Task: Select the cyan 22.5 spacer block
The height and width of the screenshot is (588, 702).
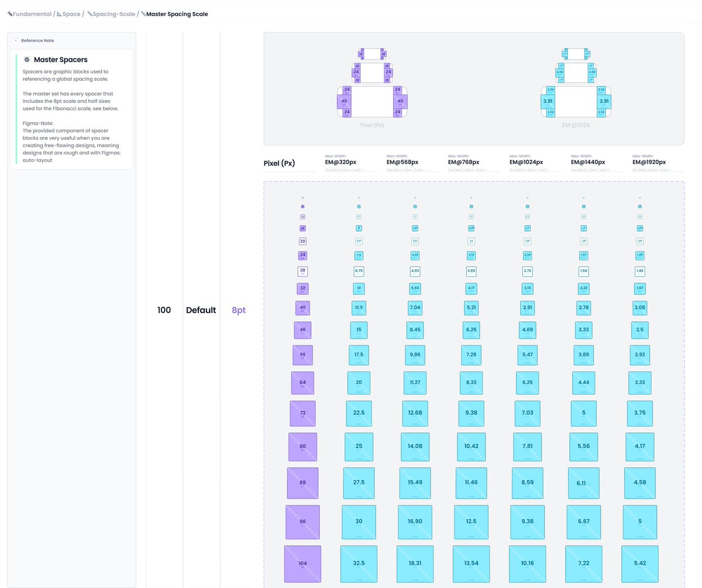Action: 359,413
